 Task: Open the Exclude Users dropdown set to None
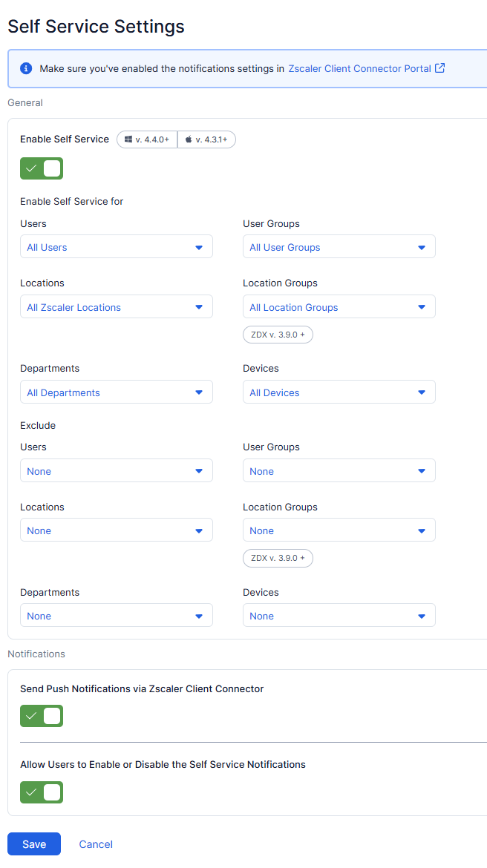point(117,470)
